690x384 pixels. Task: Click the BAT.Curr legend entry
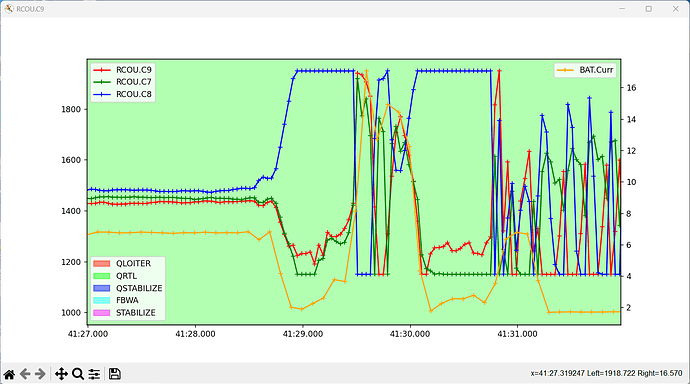click(585, 70)
